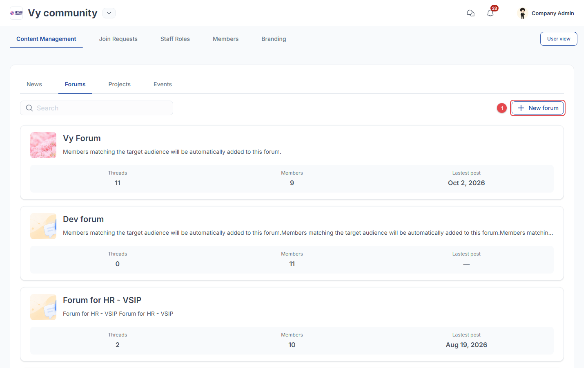Open the Projects sub-tab
This screenshot has width=588, height=368.
[120, 84]
